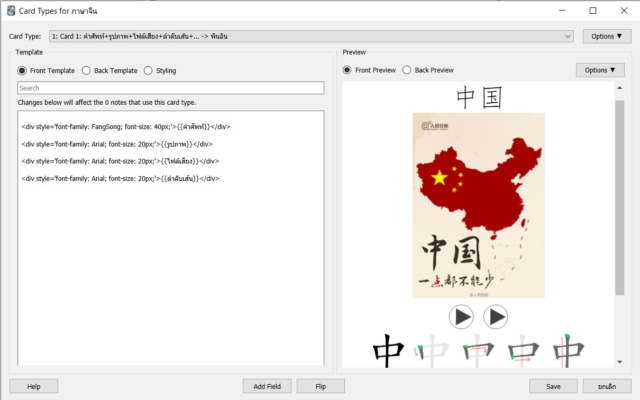Viewport: 640px width, 400px height.
Task: Click the 中国 heading text in preview
Action: click(478, 98)
